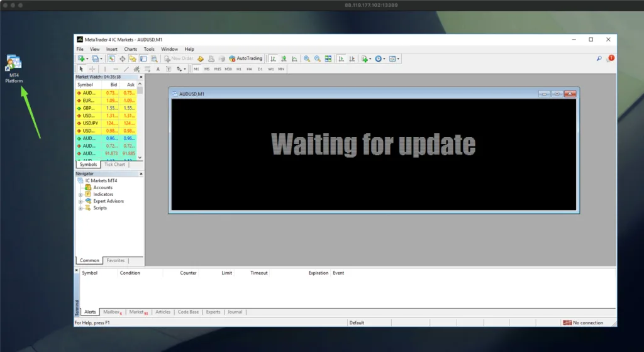This screenshot has height=352, width=644.
Task: Switch chart to M15 timeframe
Action: (x=217, y=69)
